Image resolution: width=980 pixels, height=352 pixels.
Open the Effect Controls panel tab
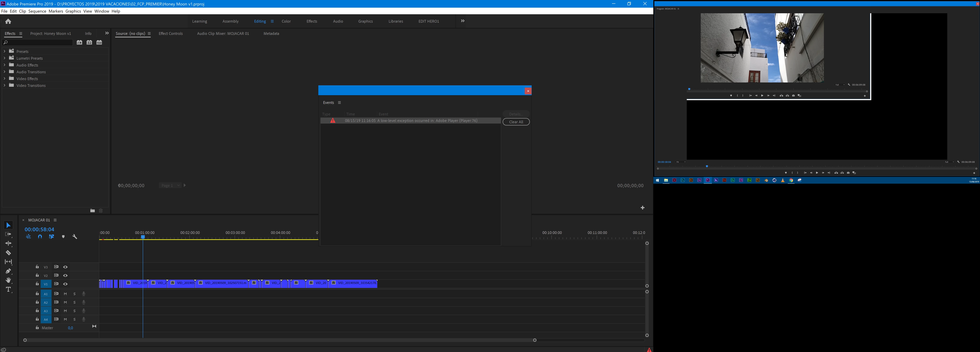pos(170,33)
